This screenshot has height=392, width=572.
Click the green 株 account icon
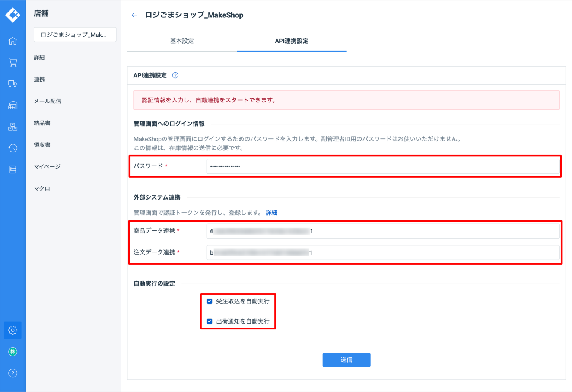(13, 351)
